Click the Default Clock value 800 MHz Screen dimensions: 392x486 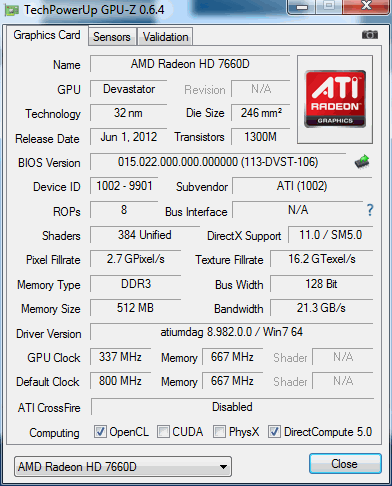(x=120, y=381)
